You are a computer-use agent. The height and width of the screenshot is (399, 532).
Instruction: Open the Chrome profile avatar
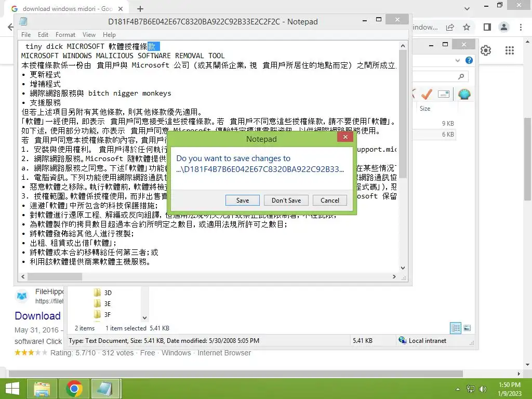pos(504,27)
